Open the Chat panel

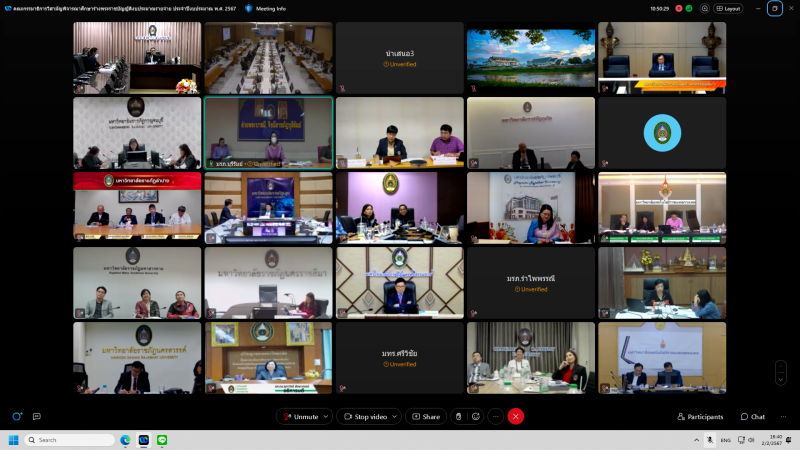tap(753, 416)
